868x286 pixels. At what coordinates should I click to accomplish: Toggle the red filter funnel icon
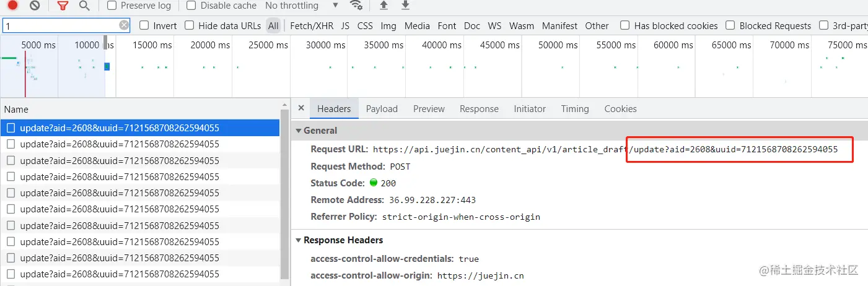click(x=63, y=6)
